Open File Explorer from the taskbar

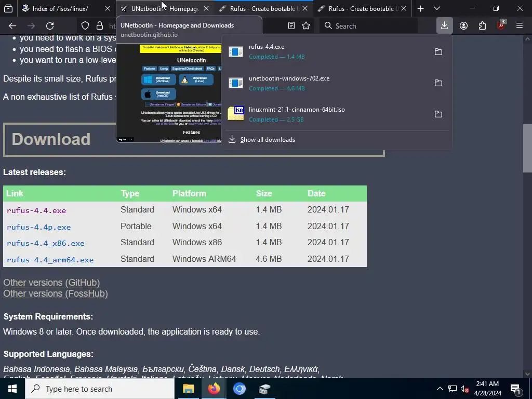pos(188,389)
